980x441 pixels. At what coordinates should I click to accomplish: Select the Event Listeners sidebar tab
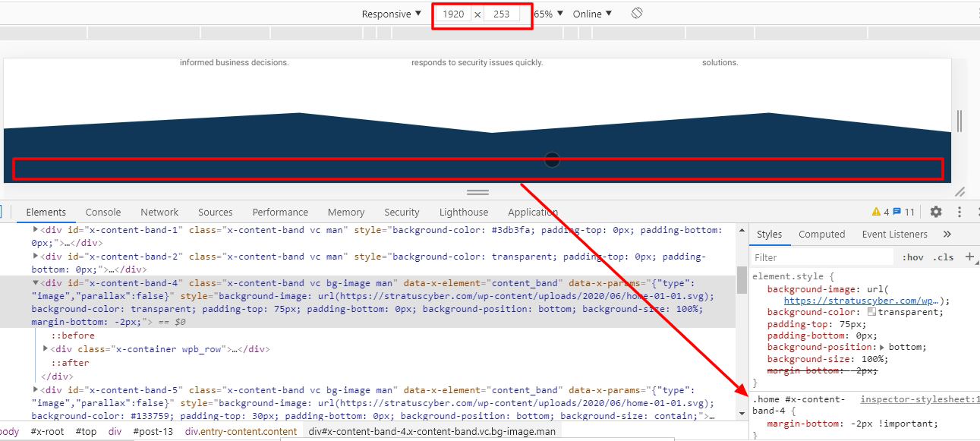(895, 235)
